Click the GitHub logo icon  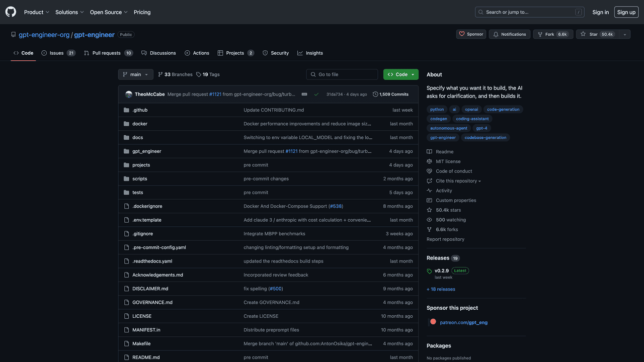11,12
